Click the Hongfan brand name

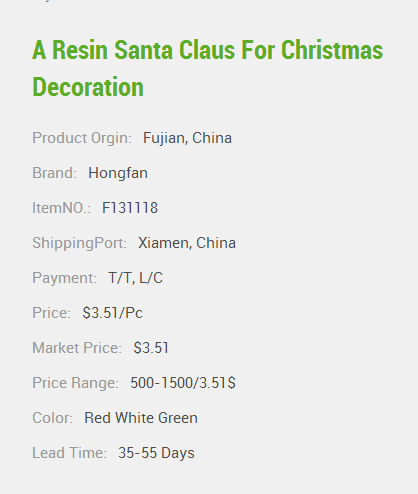pyautogui.click(x=118, y=173)
